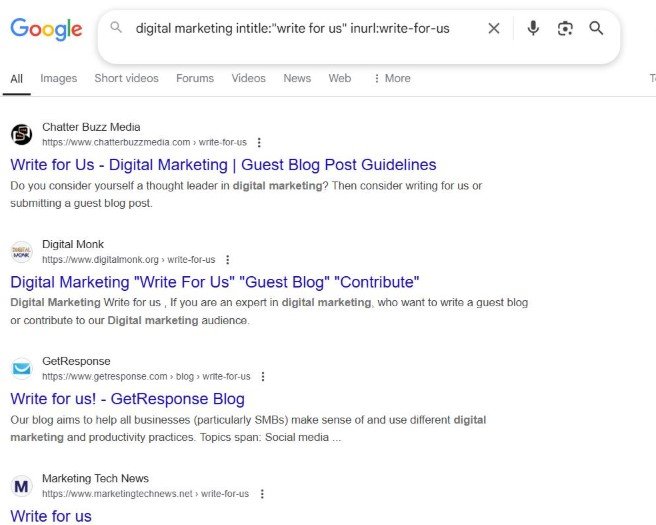
Task: Click the Chatter Buzz Media favicon
Action: (21, 135)
